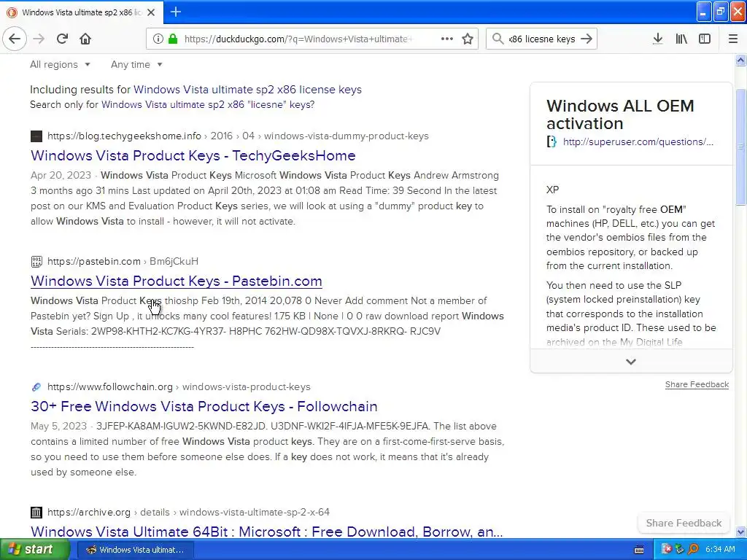Toggle the sidebar view
The height and width of the screenshot is (560, 747).
tap(705, 39)
